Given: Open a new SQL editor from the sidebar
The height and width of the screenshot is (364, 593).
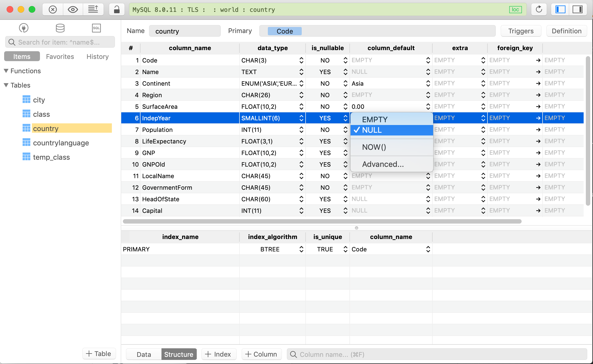Looking at the screenshot, I should tap(96, 28).
